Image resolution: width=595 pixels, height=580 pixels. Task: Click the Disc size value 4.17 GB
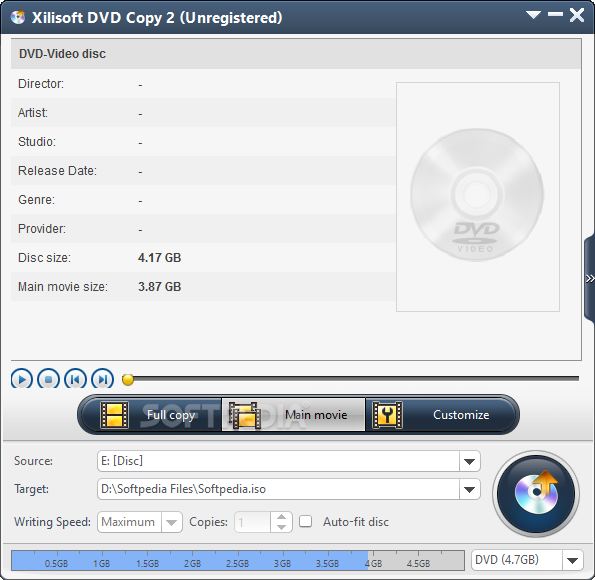pyautogui.click(x=159, y=258)
